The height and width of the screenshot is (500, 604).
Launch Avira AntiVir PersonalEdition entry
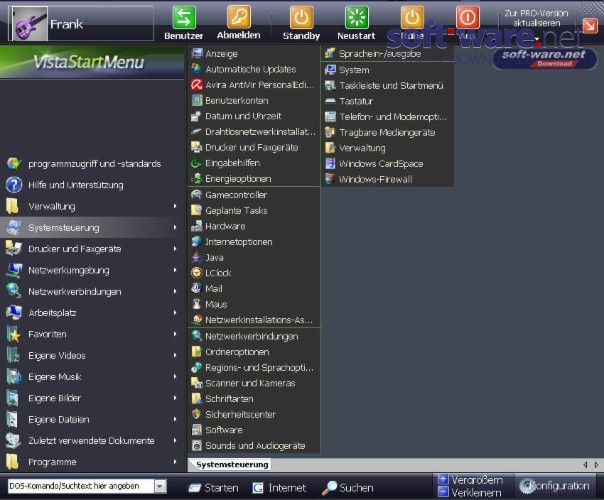(254, 85)
